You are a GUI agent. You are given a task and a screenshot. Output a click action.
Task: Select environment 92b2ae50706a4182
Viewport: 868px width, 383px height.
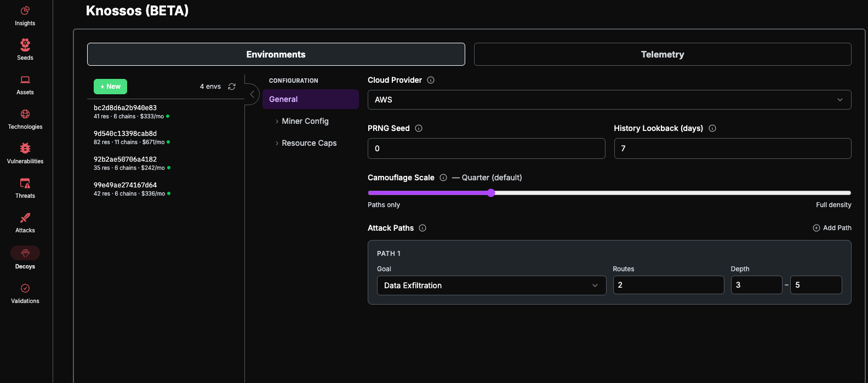pyautogui.click(x=165, y=163)
